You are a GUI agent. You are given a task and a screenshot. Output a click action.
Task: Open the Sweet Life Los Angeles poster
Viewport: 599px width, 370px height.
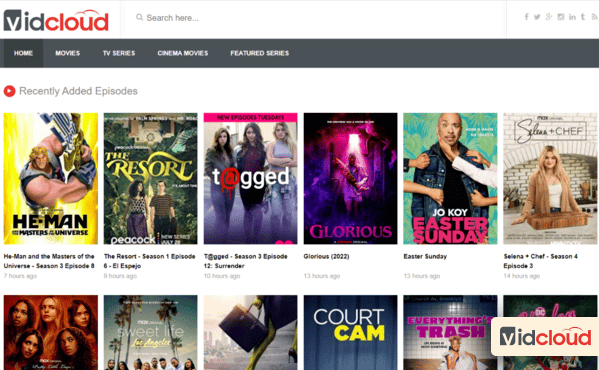pos(151,332)
